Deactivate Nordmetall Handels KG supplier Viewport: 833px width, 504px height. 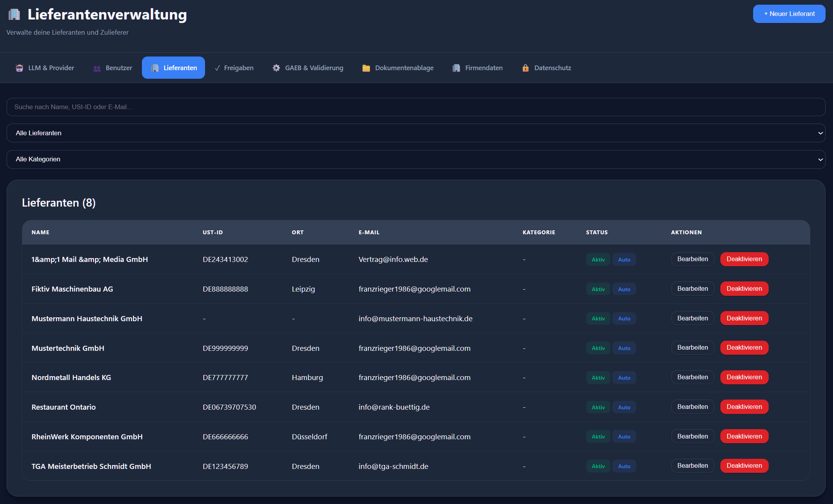tap(744, 377)
